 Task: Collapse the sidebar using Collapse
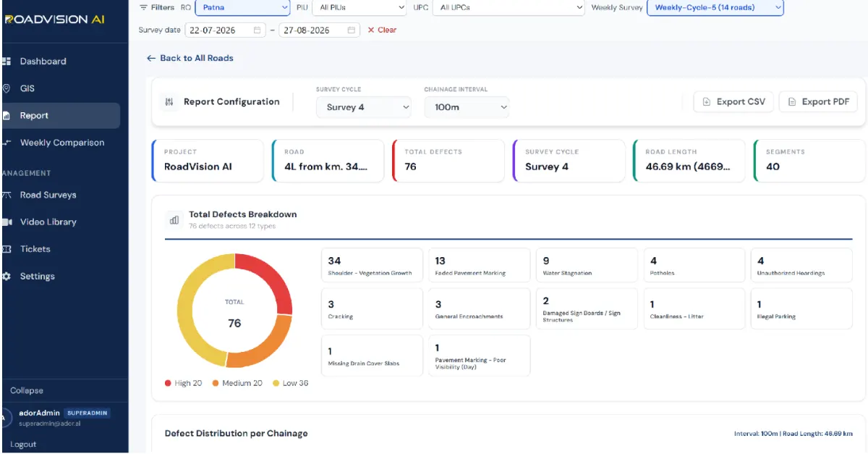click(27, 391)
